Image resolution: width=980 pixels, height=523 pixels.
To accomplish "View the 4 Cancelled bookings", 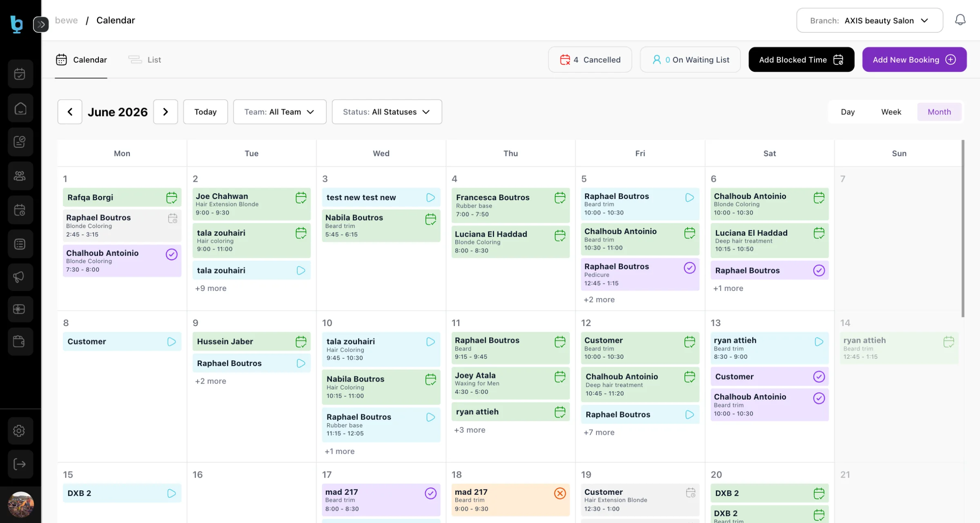I will (590, 60).
